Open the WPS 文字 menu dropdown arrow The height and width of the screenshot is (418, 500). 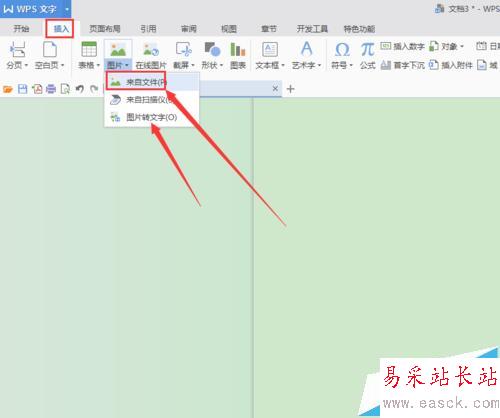[67, 9]
